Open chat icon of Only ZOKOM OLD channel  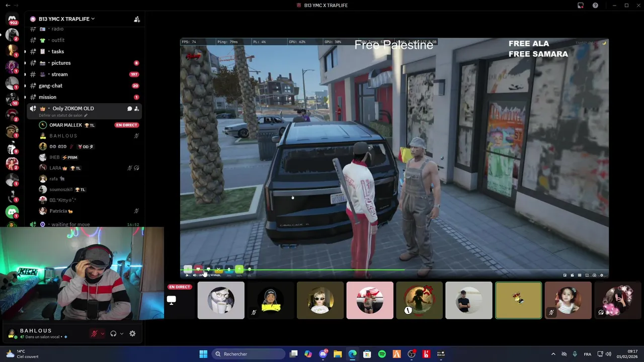[x=129, y=109]
